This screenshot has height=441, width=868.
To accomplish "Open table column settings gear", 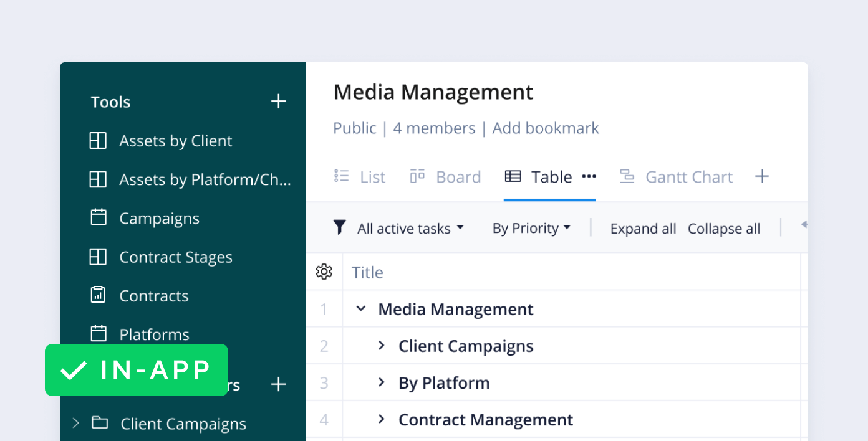I will (x=324, y=272).
